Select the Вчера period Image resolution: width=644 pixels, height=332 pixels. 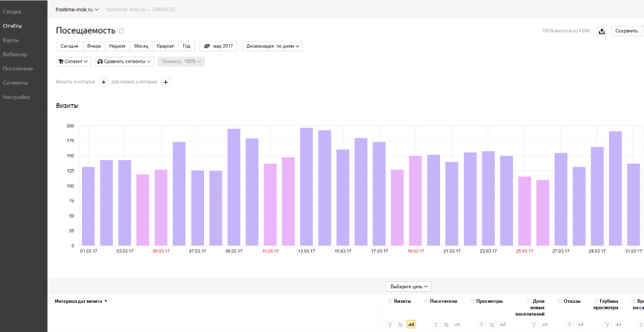tap(94, 46)
